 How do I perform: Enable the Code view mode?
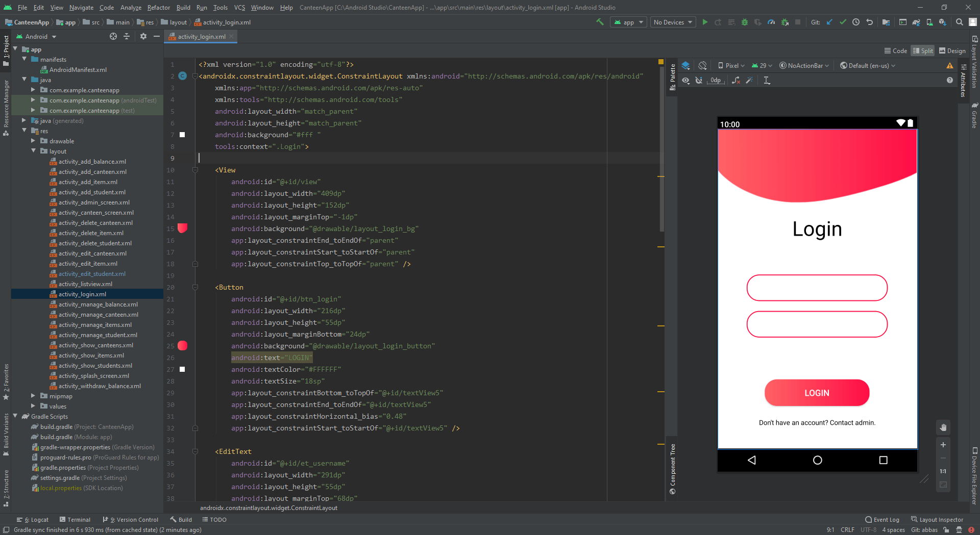[895, 50]
